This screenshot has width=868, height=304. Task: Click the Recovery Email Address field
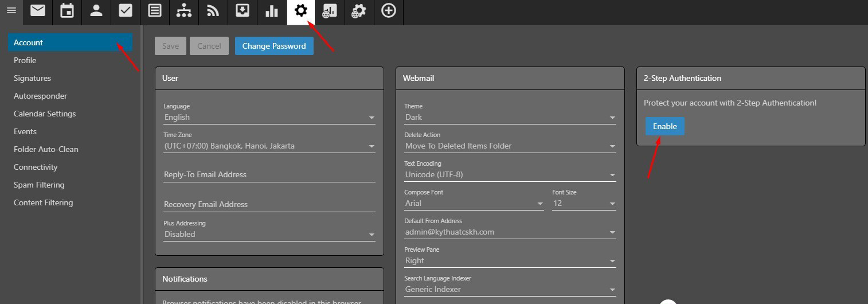point(269,204)
